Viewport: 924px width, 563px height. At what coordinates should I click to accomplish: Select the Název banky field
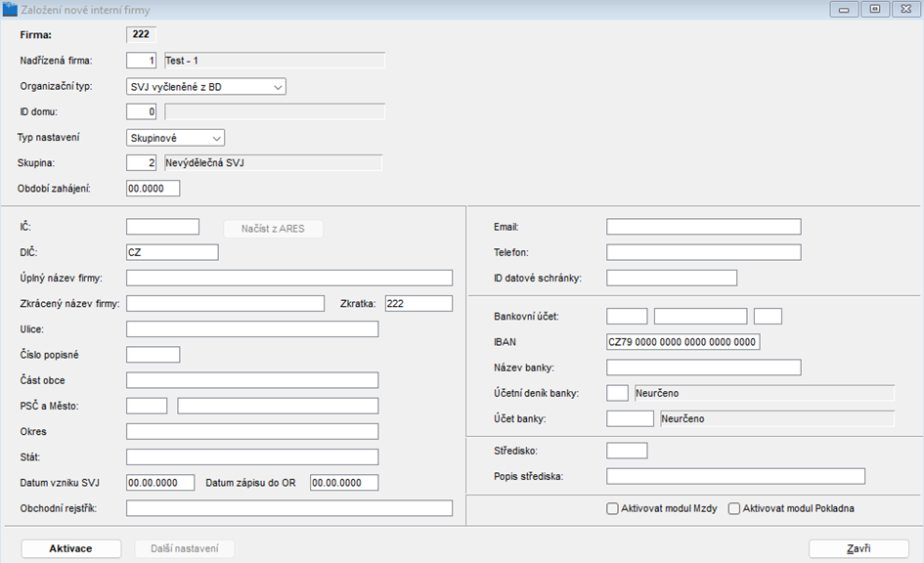704,368
